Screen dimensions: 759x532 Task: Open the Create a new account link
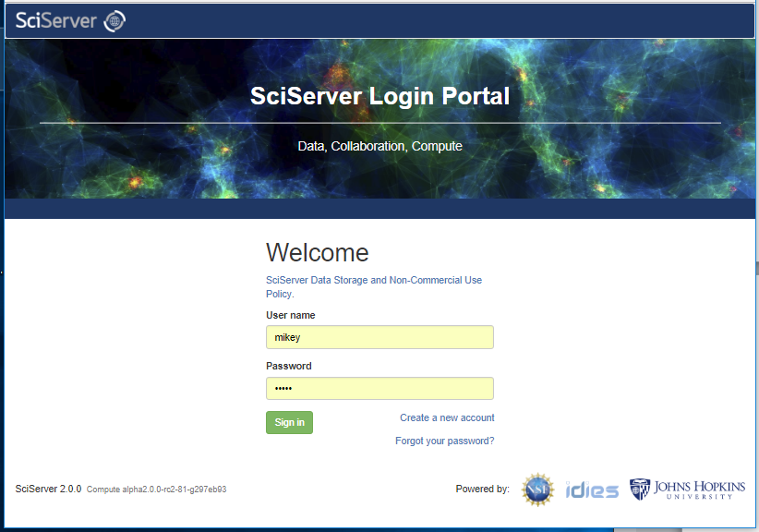click(447, 417)
